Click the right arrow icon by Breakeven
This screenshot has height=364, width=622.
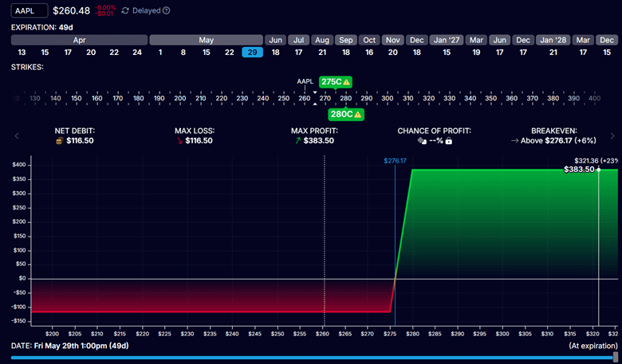pyautogui.click(x=515, y=141)
